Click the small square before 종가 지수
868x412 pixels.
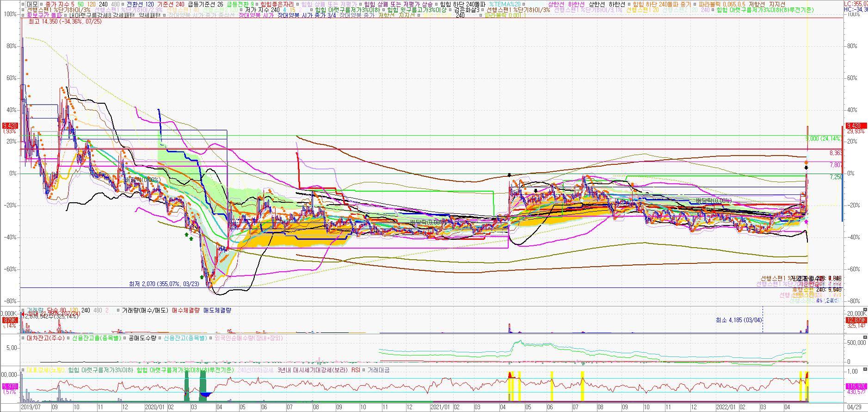pyautogui.click(x=42, y=4)
